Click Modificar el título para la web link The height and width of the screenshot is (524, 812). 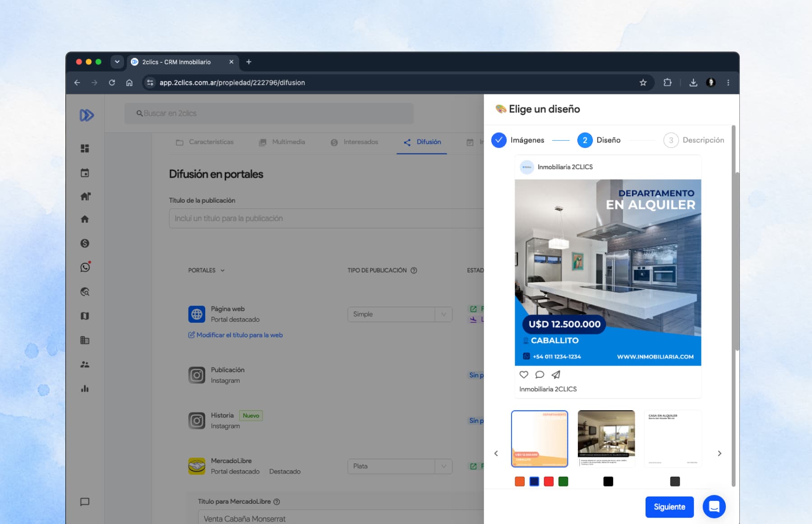(235, 335)
